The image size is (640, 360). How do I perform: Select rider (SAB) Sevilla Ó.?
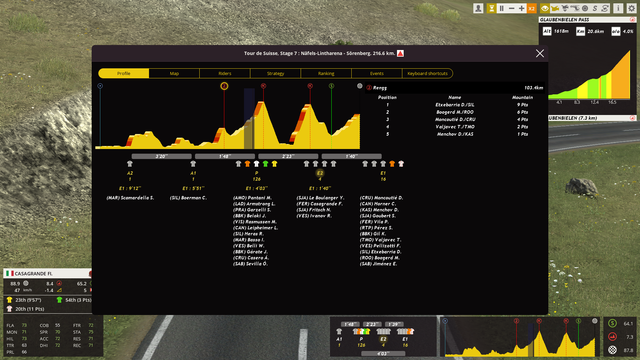[x=250, y=264]
